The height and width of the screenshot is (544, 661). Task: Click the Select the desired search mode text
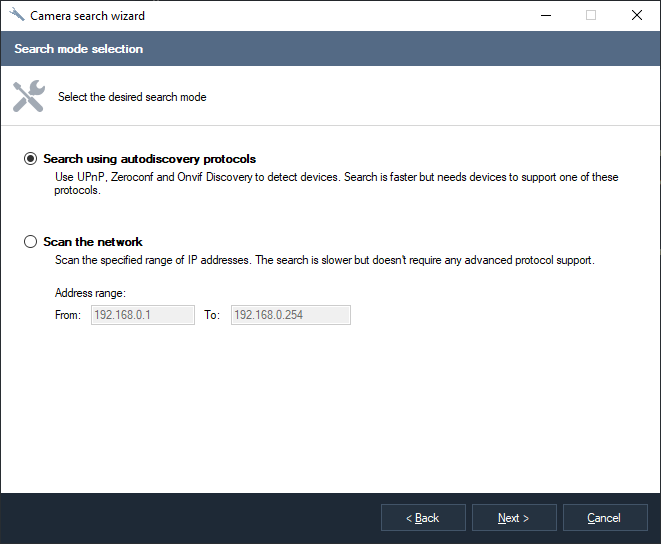[x=132, y=97]
